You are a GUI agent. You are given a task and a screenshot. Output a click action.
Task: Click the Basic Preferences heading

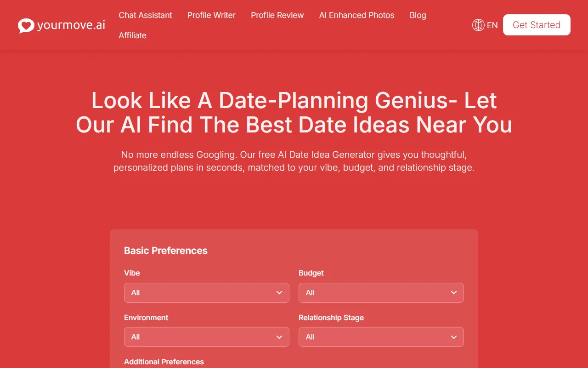point(165,251)
